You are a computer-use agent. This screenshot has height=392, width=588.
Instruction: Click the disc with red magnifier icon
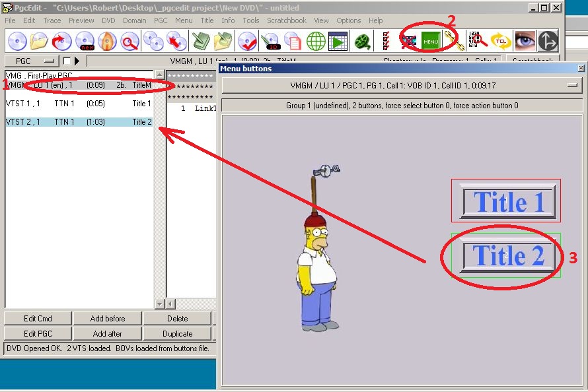[x=129, y=41]
